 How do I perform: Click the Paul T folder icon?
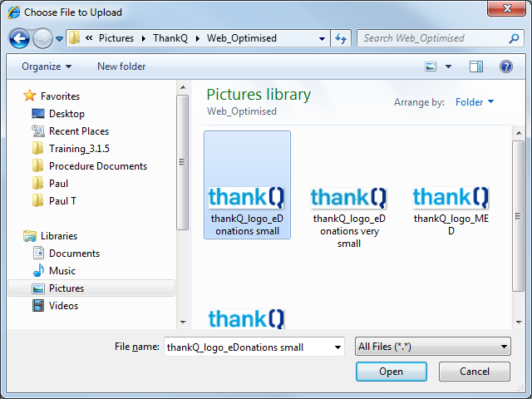coord(37,201)
